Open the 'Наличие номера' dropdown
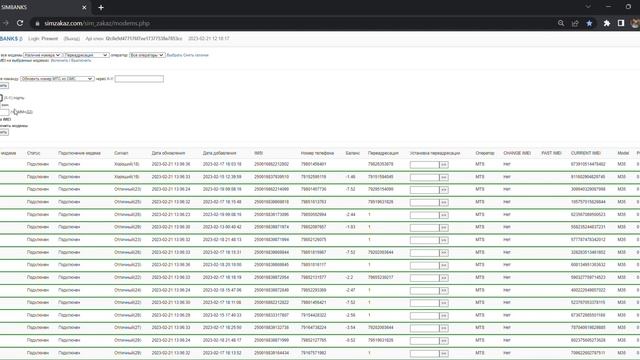Viewport: 640px width, 360px height. (42, 55)
